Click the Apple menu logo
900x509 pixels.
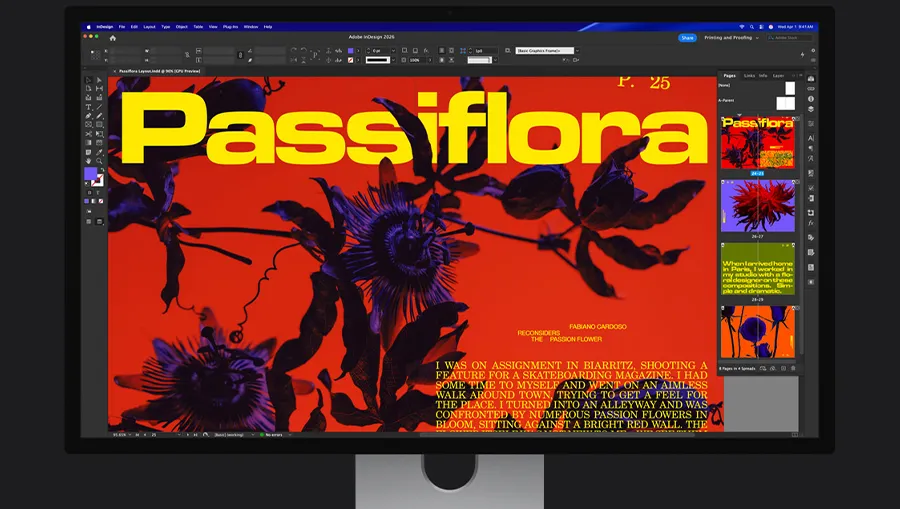[x=89, y=26]
